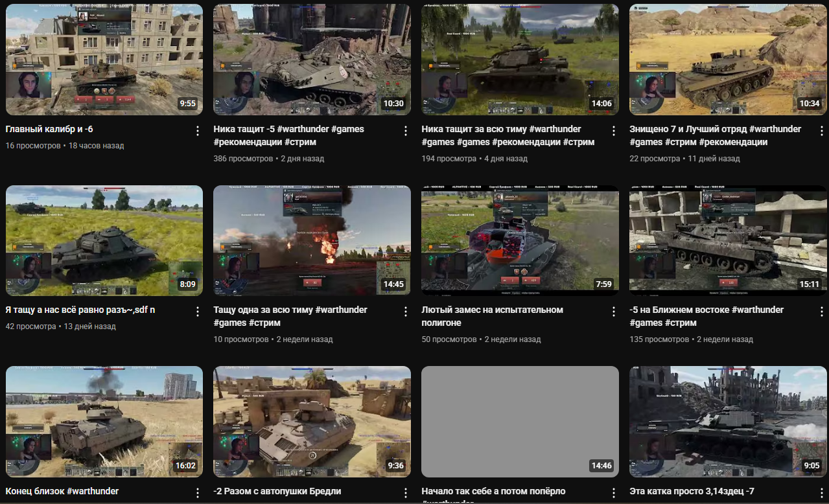Open title 'Эта катка просто 3,14здец -7'
The width and height of the screenshot is (829, 504).
pos(692,491)
